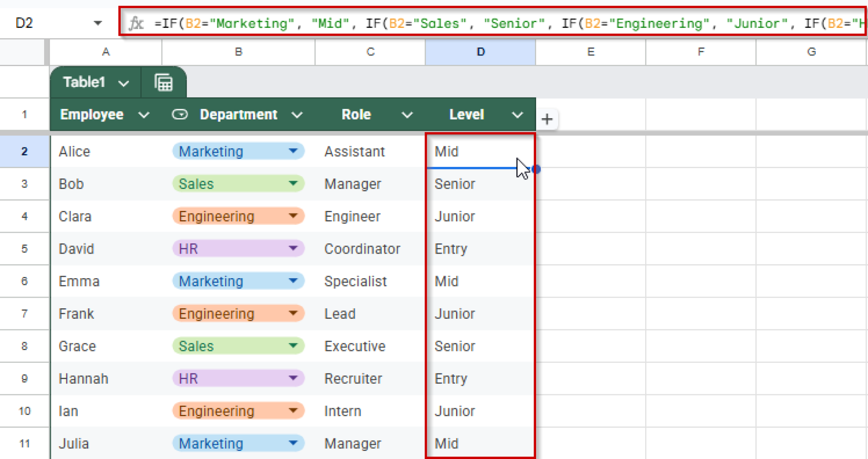Image resolution: width=868 pixels, height=459 pixels.
Task: Click the Table1 name label
Action: (x=85, y=83)
